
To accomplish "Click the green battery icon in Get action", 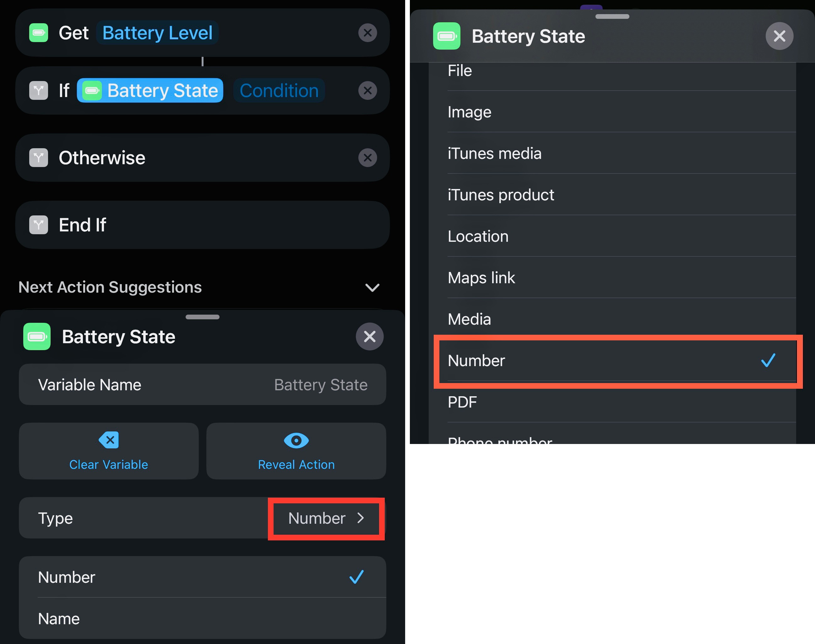I will coord(38,33).
